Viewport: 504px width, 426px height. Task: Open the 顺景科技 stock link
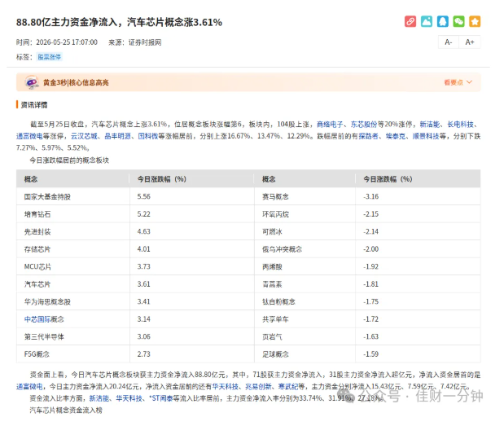[426, 136]
